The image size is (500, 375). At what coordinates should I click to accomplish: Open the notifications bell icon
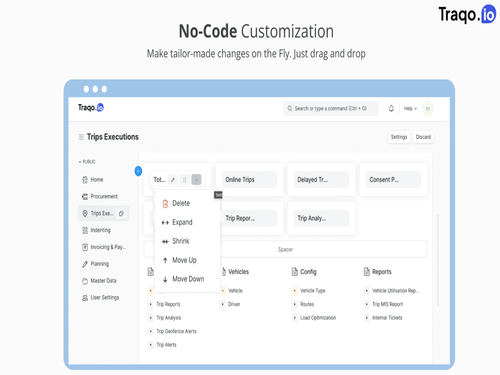pos(391,109)
